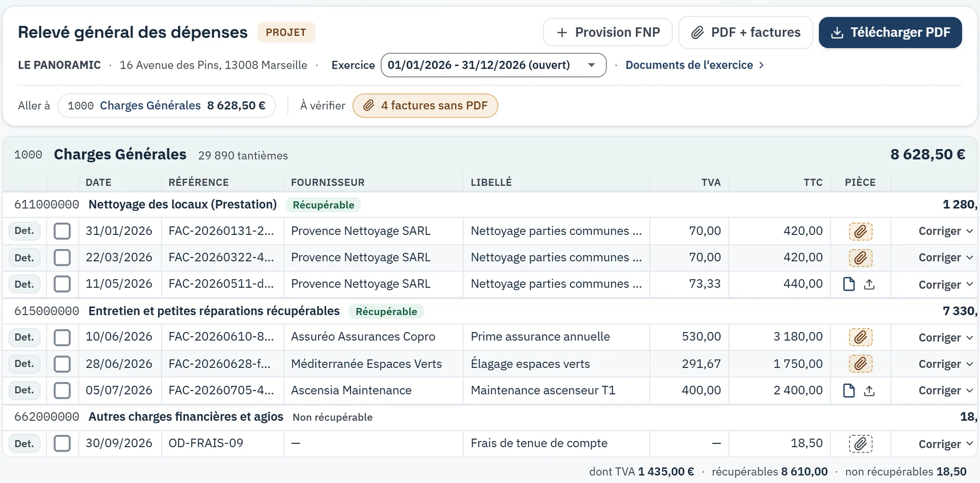Click 3 180,00 TTC amount
The width and height of the screenshot is (980, 483).
coord(798,337)
